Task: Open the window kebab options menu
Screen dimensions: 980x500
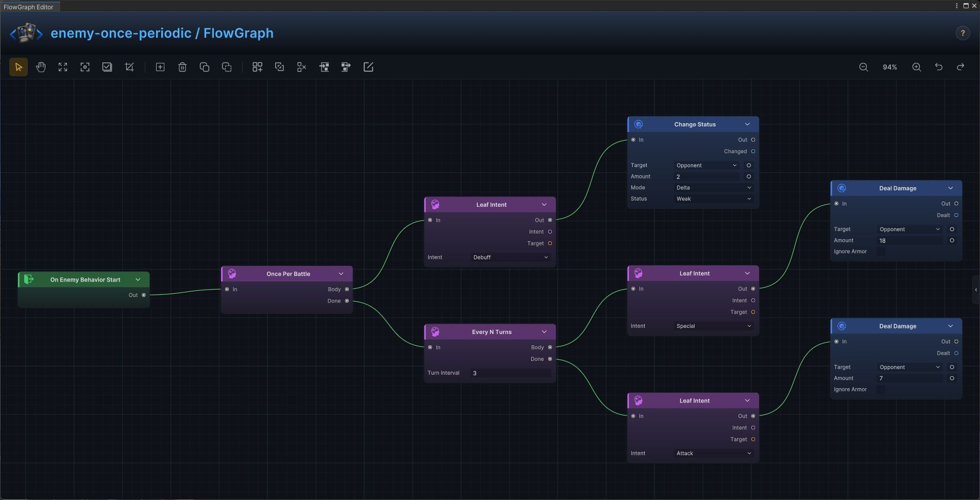Action: tap(957, 6)
